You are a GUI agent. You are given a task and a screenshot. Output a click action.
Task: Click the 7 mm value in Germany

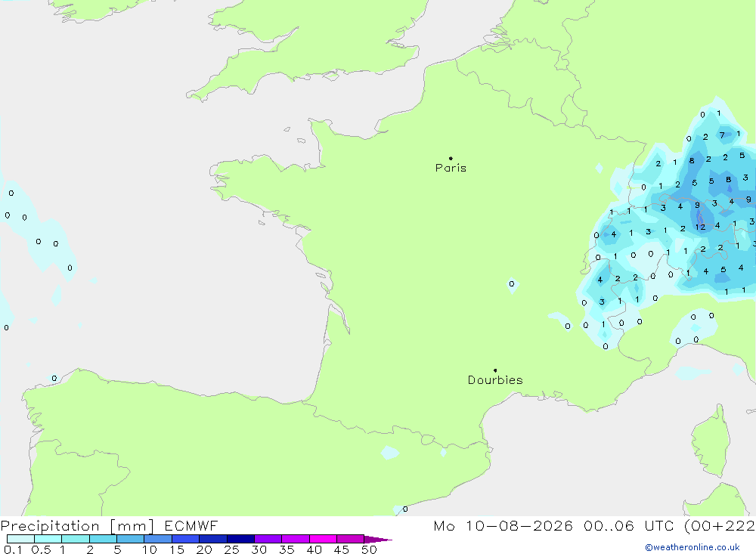coord(722,135)
